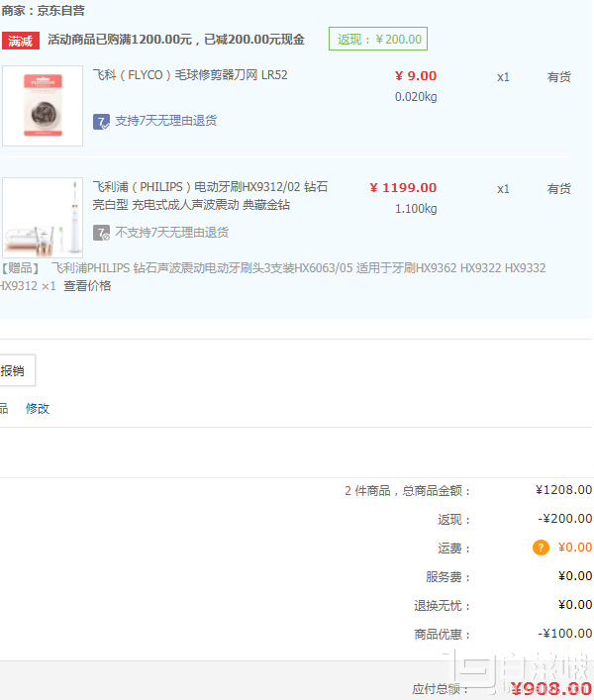The width and height of the screenshot is (594, 700).
Task: Click the 退换无忧 label
Action: [442, 605]
